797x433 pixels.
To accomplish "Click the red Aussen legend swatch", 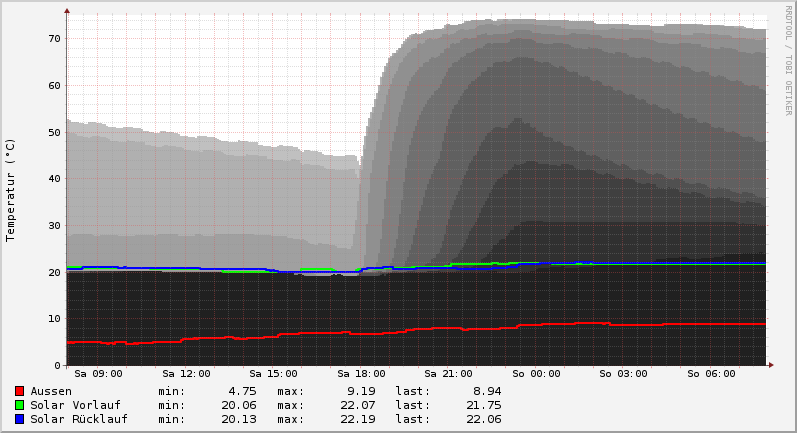I will point(19,391).
